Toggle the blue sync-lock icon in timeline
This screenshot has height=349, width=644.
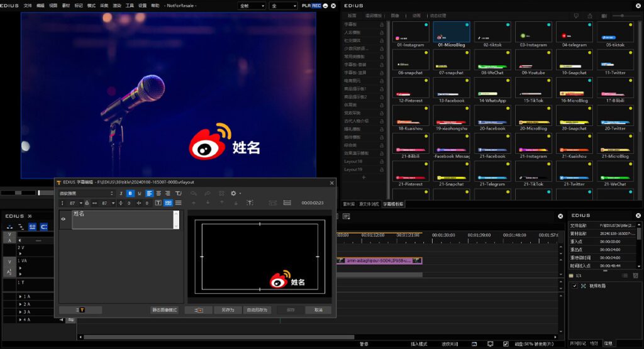click(x=44, y=226)
